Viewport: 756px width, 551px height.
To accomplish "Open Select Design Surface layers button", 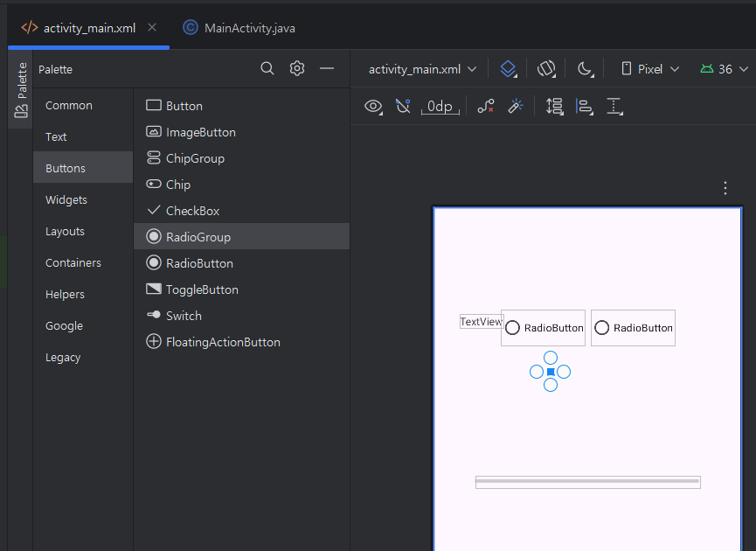I will [508, 69].
